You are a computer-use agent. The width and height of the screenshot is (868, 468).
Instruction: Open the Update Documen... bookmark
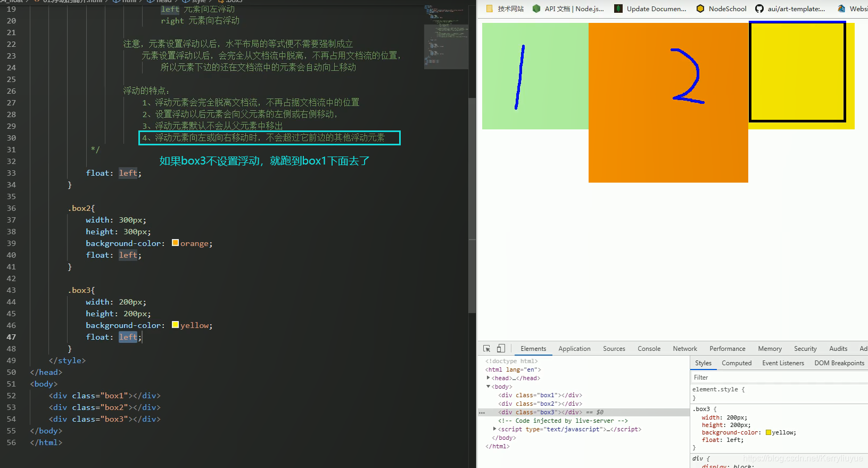click(650, 9)
